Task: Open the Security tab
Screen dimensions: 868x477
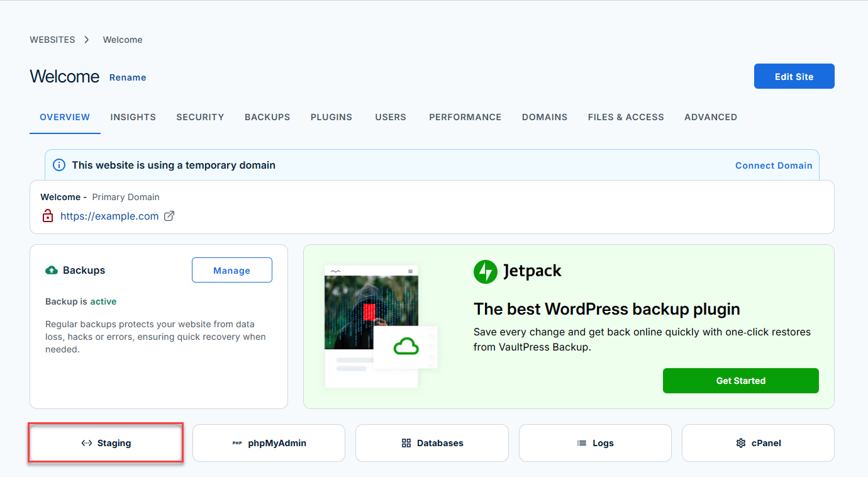Action: 200,117
